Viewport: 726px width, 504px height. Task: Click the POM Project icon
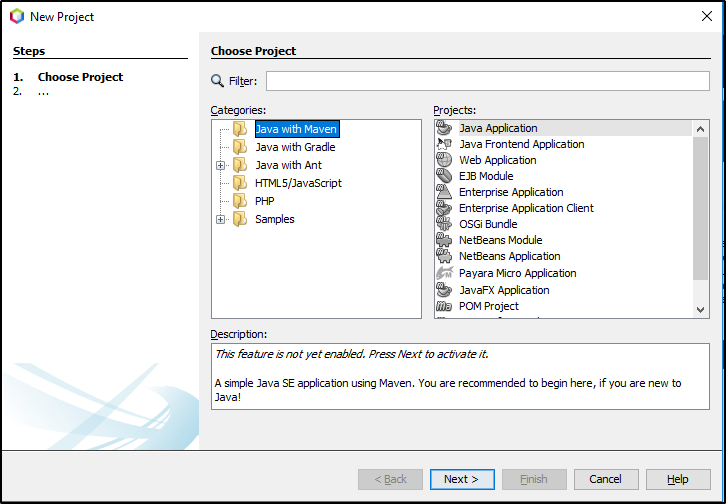[x=444, y=306]
